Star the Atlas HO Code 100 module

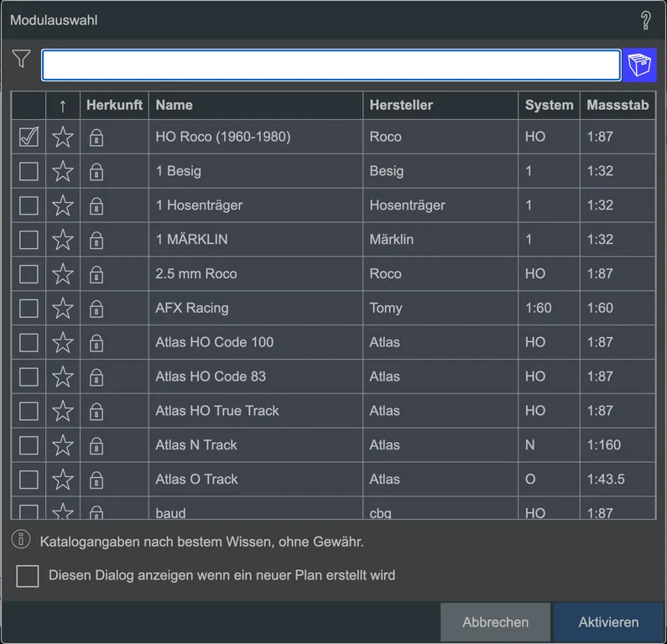click(63, 342)
